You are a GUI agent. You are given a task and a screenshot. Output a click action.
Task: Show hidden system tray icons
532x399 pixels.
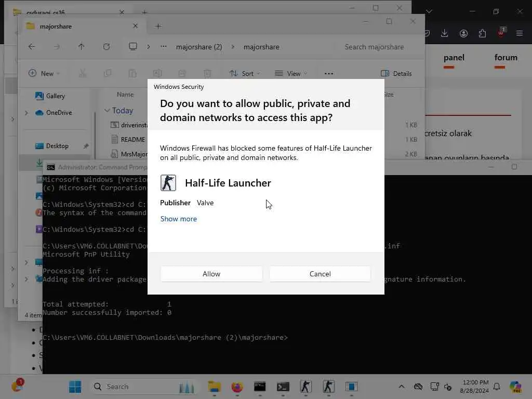[x=402, y=387]
